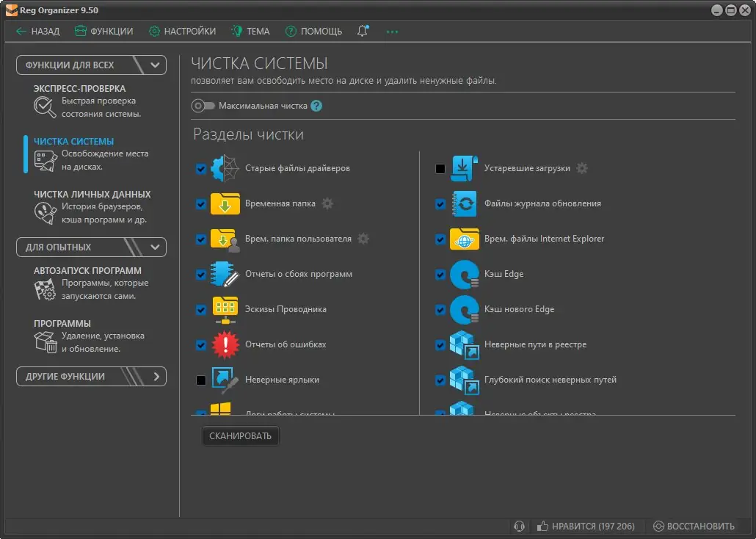
Task: Click Нравится (197 206) like button
Action: 586,526
